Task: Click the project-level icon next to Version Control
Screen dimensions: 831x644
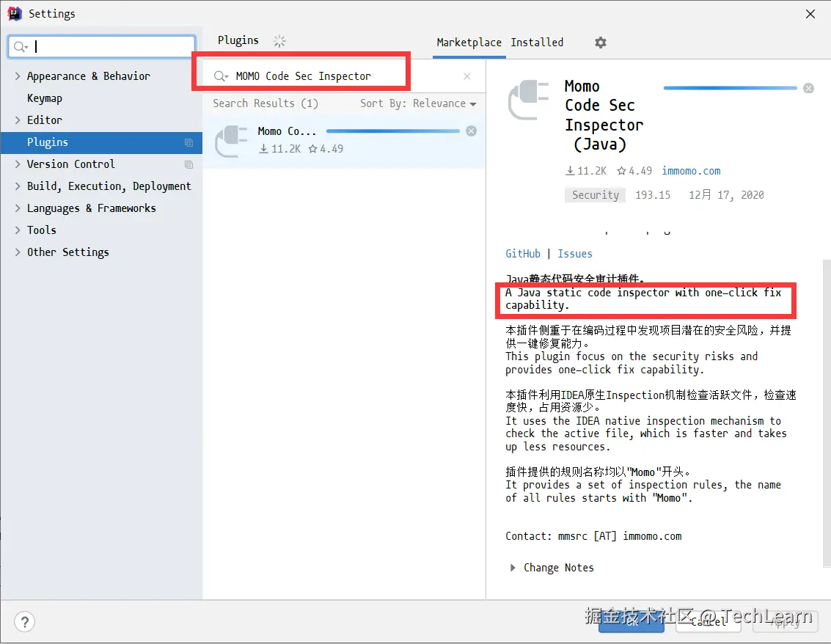Action: click(x=188, y=164)
